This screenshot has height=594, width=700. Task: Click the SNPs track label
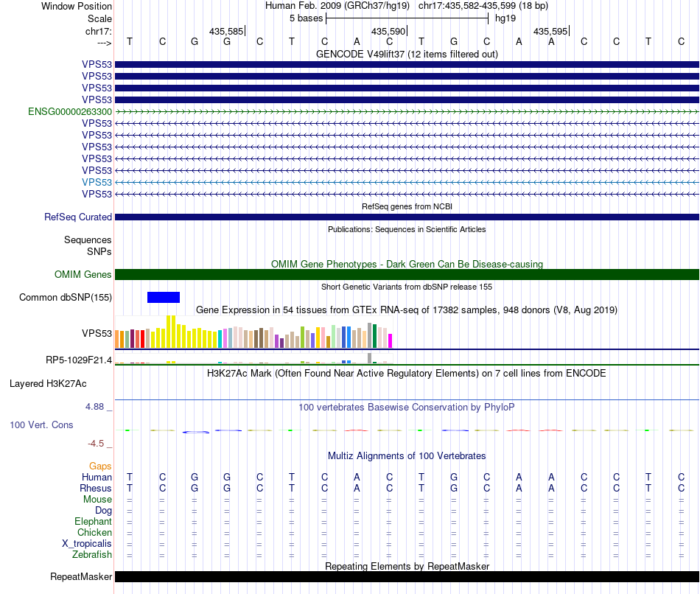[x=99, y=251]
